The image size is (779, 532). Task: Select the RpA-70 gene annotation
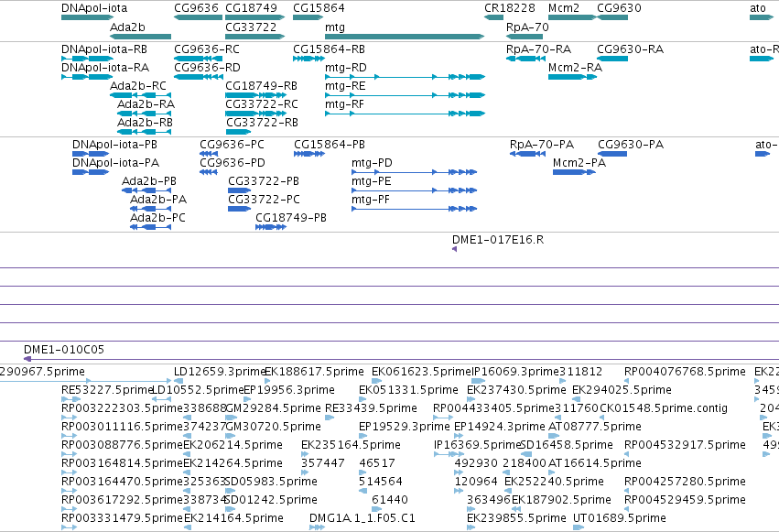tap(525, 37)
